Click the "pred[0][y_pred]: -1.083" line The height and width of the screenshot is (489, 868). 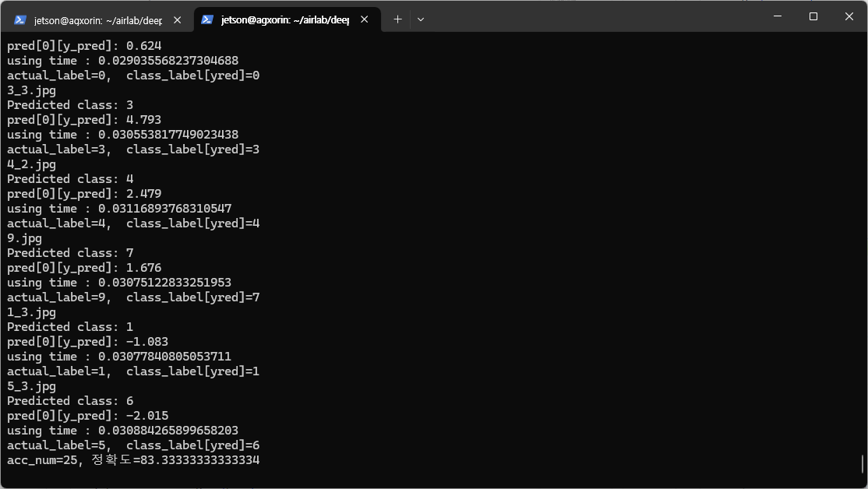(x=87, y=342)
